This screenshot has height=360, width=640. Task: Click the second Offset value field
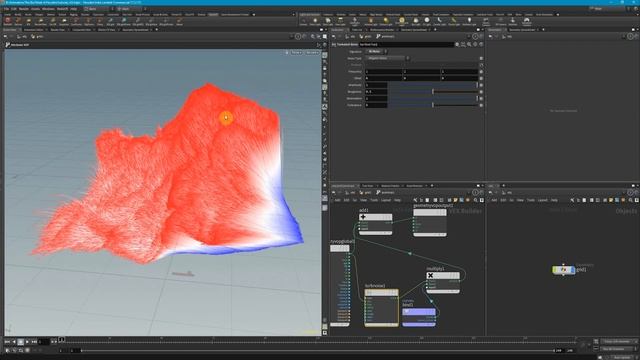pyautogui.click(x=422, y=78)
